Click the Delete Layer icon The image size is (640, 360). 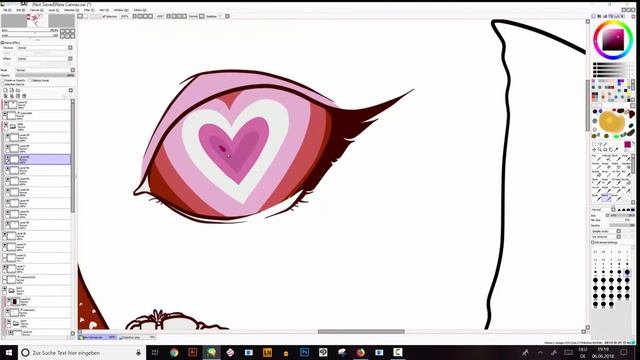24,96
